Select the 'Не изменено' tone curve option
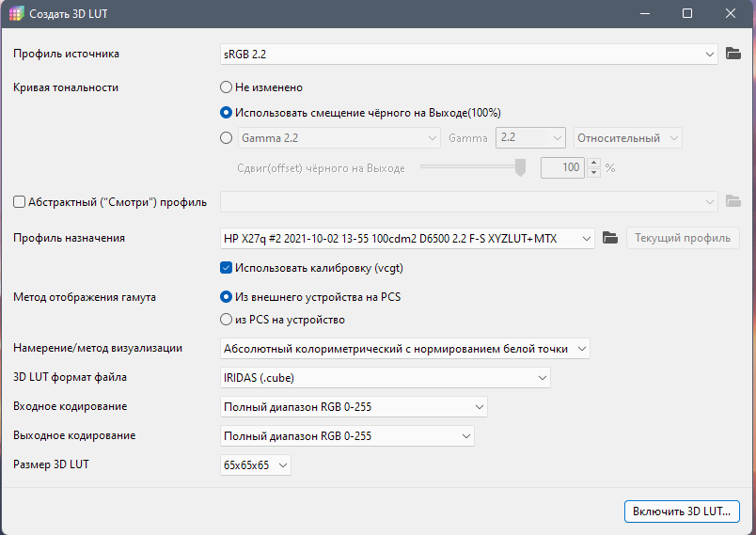Screen dimensions: 756x535 226,87
